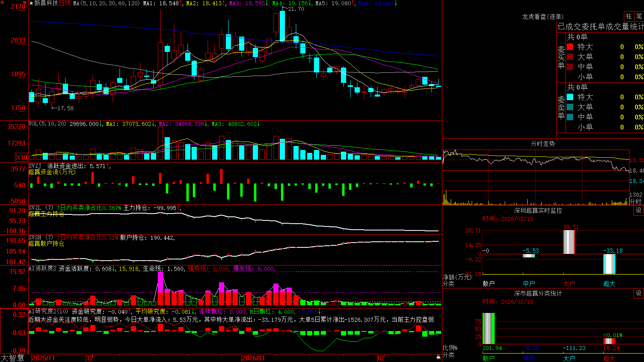This screenshot has height=362, width=644.
Task: Open the SVSH (7) indicator label
Action: click(x=41, y=238)
